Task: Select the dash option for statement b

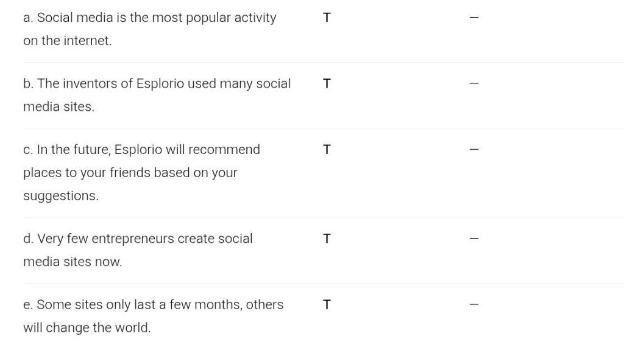Action: (x=474, y=83)
